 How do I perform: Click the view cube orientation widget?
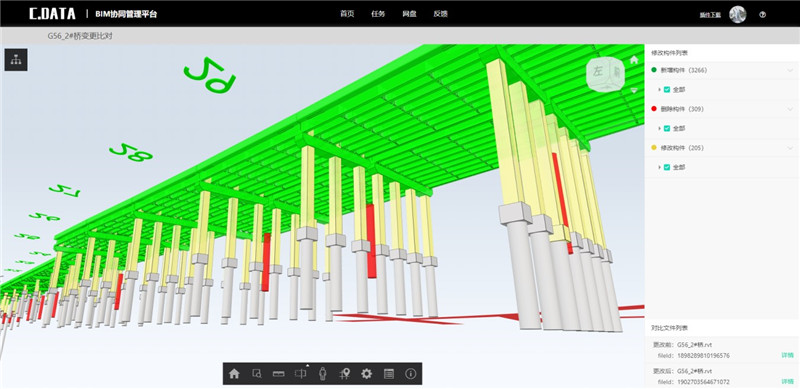[606, 74]
